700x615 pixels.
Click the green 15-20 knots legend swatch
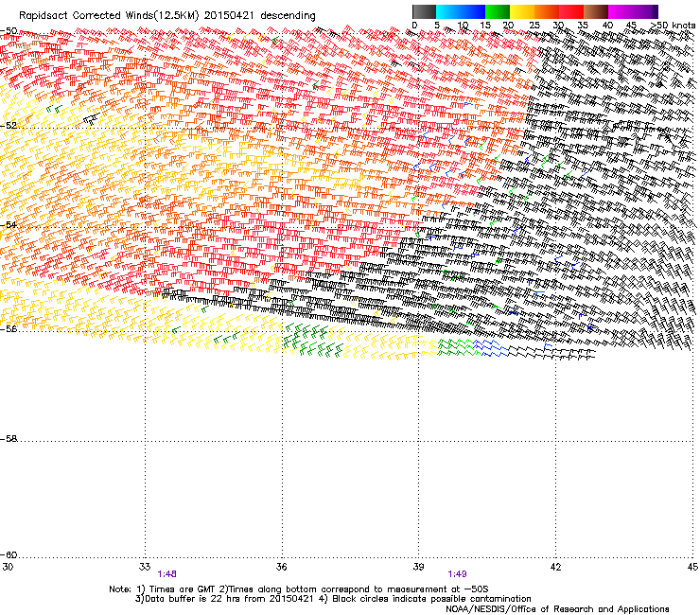[x=498, y=11]
